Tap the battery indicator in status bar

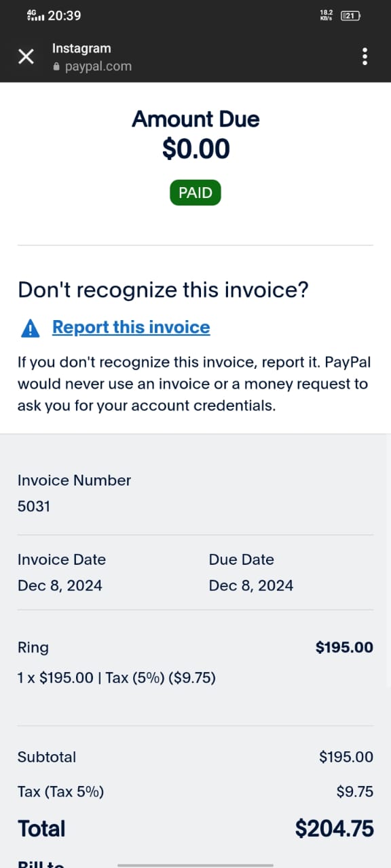tap(350, 15)
